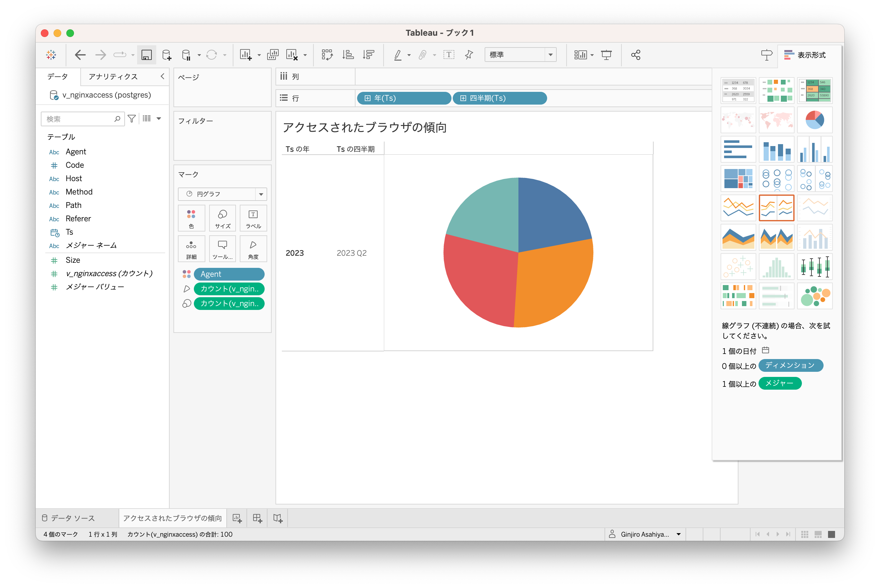This screenshot has width=880, height=588.
Task: Click the Tableau start page logo icon
Action: click(x=51, y=55)
